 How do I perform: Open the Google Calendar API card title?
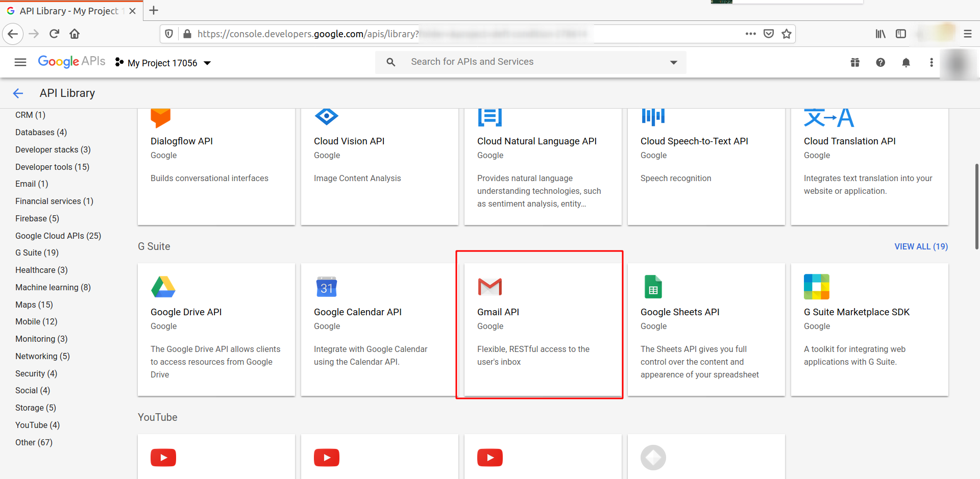358,312
